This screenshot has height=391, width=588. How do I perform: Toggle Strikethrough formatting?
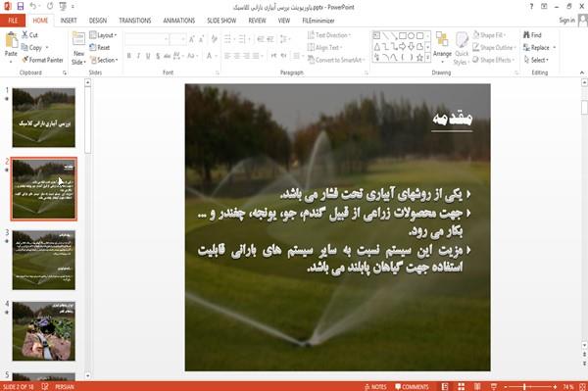click(167, 56)
